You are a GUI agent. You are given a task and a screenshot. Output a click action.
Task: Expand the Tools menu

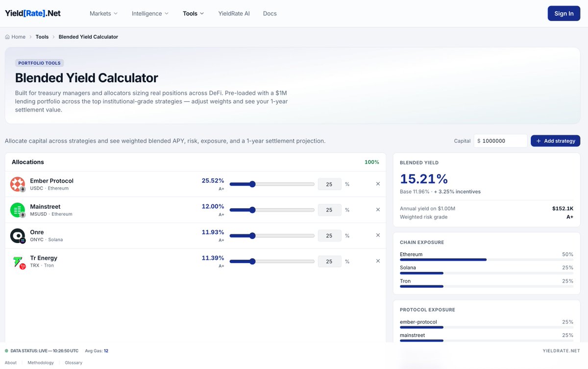point(194,14)
